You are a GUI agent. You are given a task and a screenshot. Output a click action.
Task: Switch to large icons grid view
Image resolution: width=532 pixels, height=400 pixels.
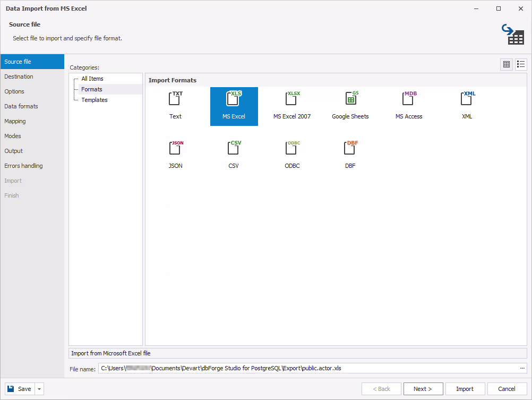(x=507, y=64)
